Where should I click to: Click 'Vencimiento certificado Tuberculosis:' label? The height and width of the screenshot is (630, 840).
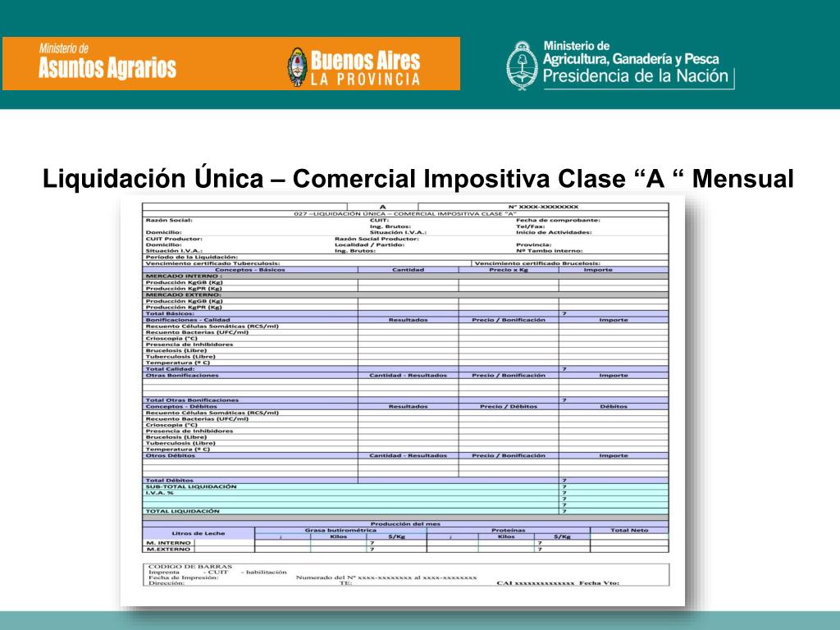(x=212, y=263)
